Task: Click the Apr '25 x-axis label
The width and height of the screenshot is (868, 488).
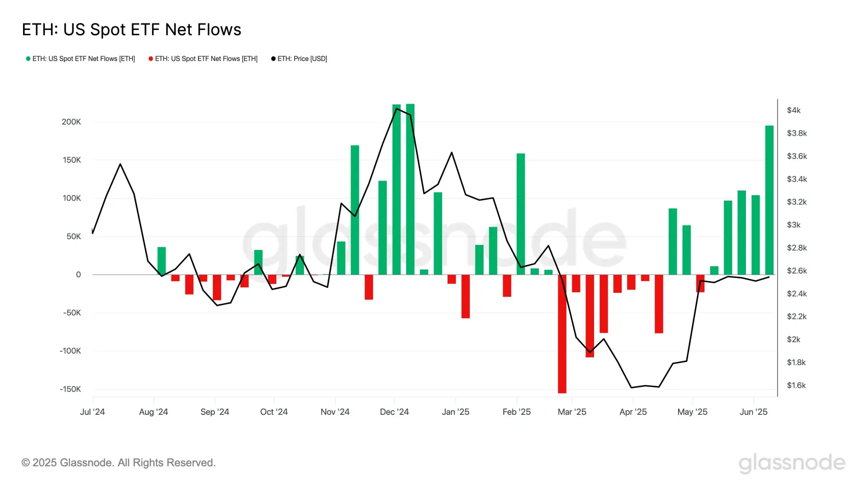Action: (633, 412)
